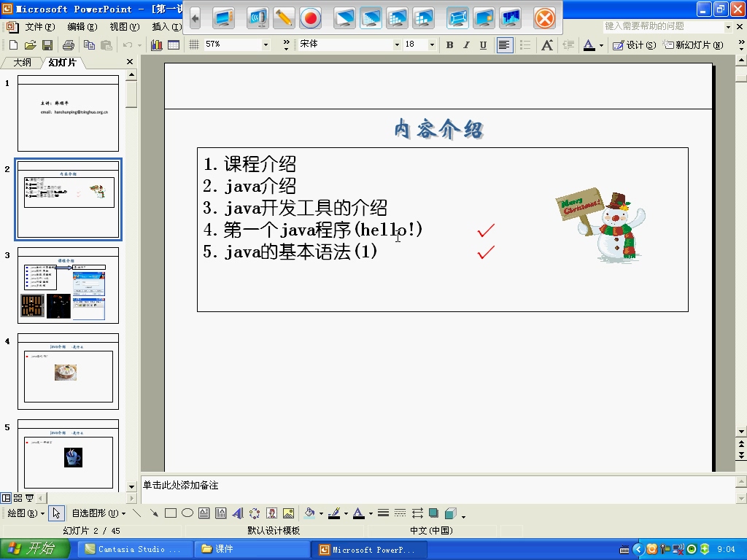Open the font color dropdown arrow in the formatting toolbar

coord(601,45)
